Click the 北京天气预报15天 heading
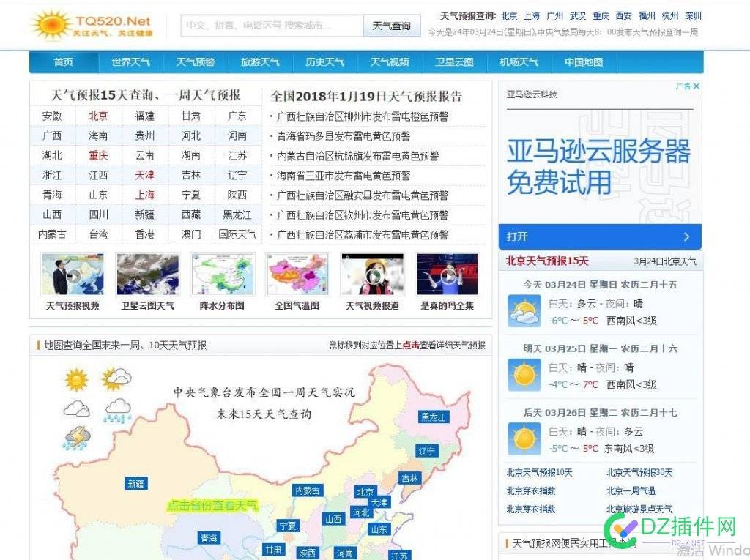 pos(547,261)
